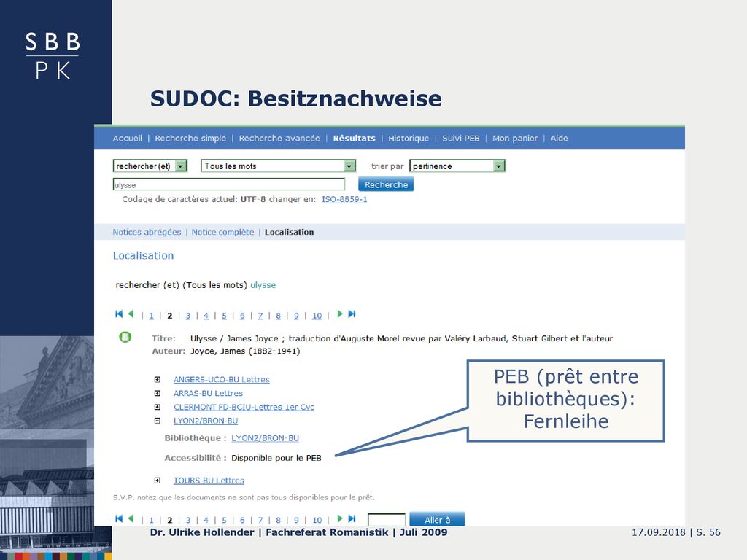
Task: Open the Aide menu item
Action: click(x=560, y=138)
